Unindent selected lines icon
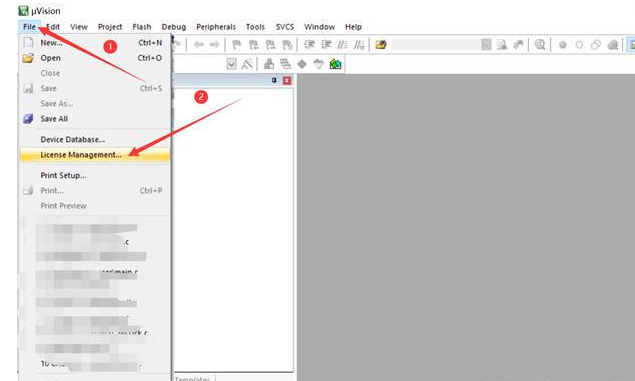Image resolution: width=635 pixels, height=381 pixels. point(326,45)
